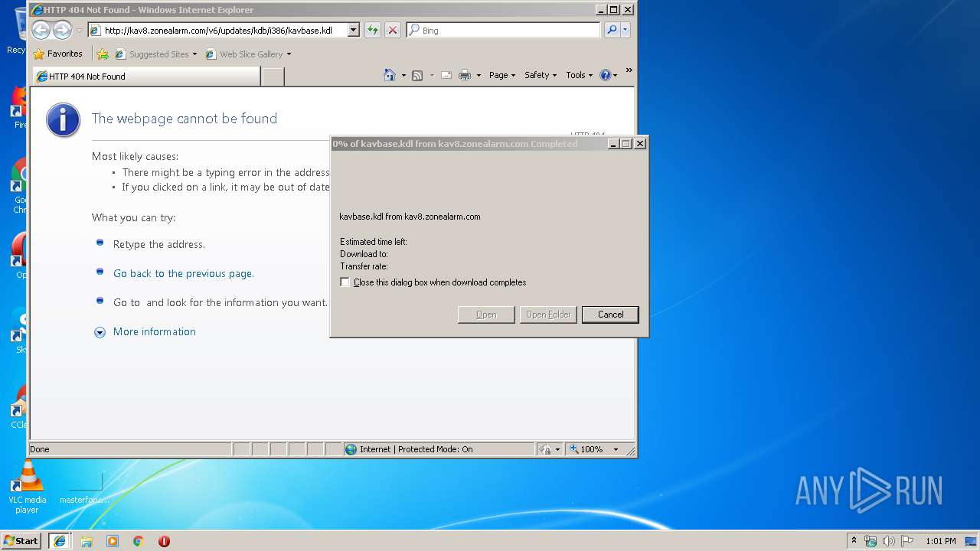Open Chrome from the taskbar
This screenshot has width=980, height=551.
(138, 541)
